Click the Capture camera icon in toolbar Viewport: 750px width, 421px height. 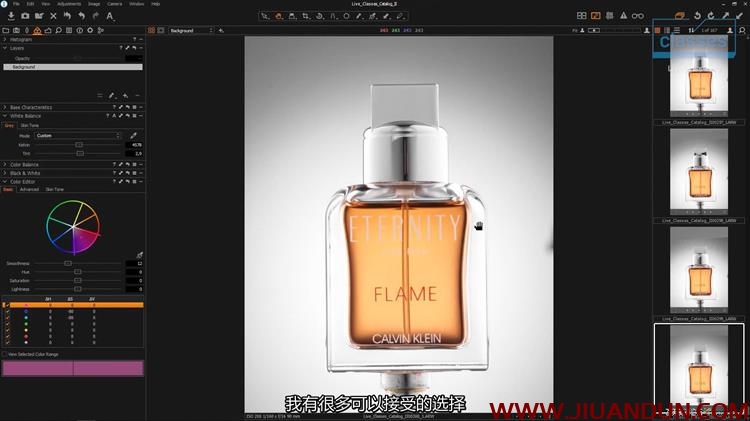(x=25, y=16)
